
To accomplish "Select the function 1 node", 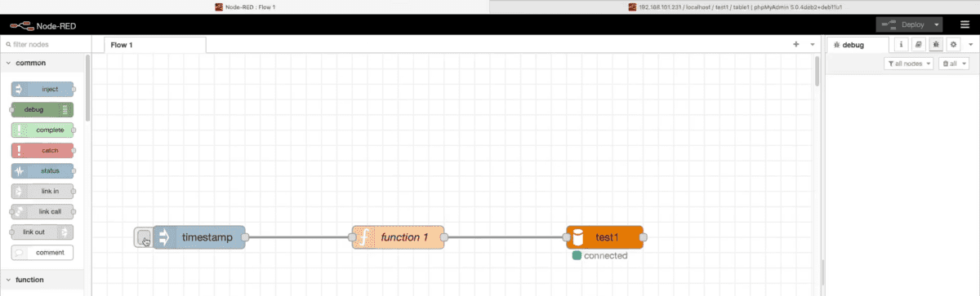I will 398,237.
